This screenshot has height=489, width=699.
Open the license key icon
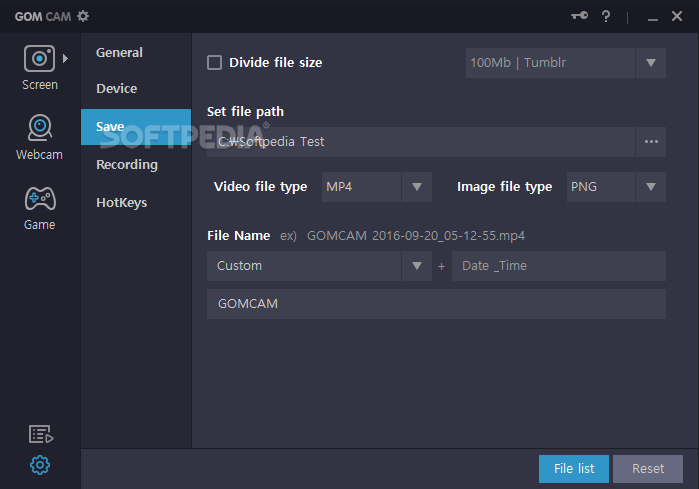click(580, 16)
